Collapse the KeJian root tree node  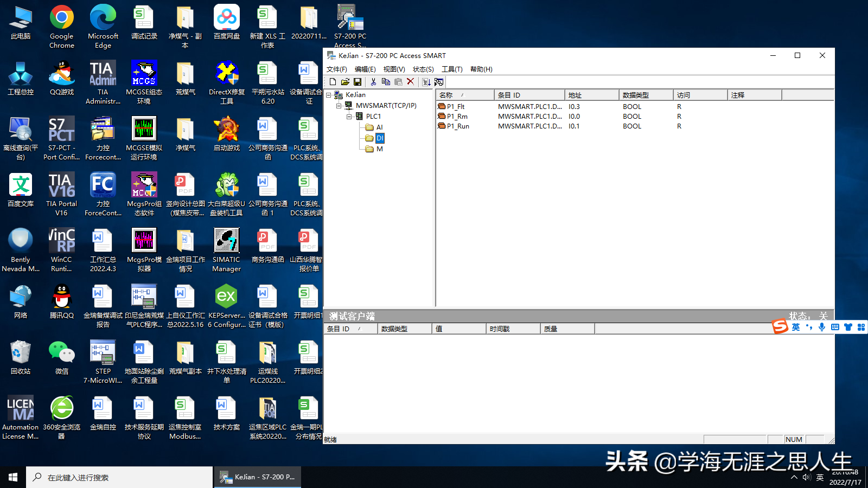tap(328, 95)
